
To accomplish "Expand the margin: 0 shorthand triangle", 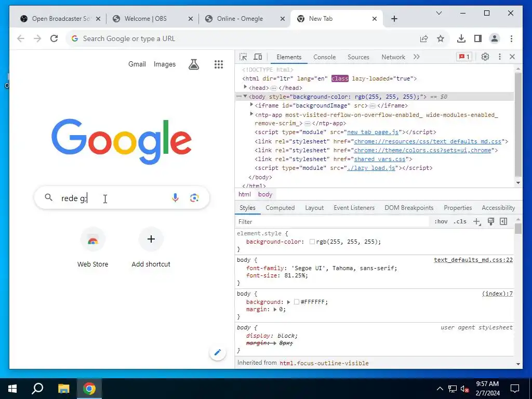I will 275,310.
